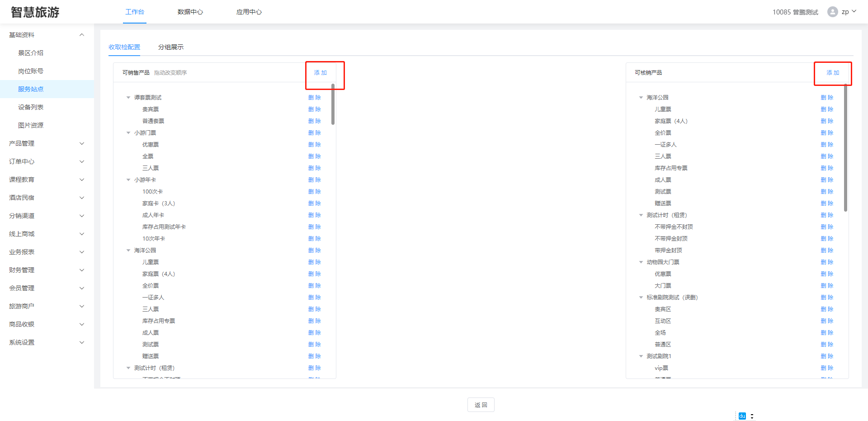Click the stepper arrows beside du icon
This screenshot has height=421, width=868.
[x=752, y=416]
